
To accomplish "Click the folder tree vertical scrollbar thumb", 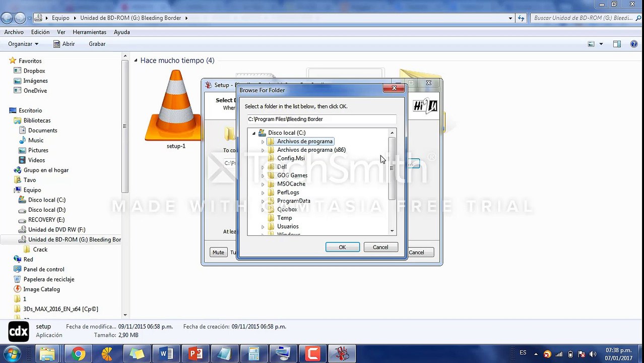I will click(392, 168).
